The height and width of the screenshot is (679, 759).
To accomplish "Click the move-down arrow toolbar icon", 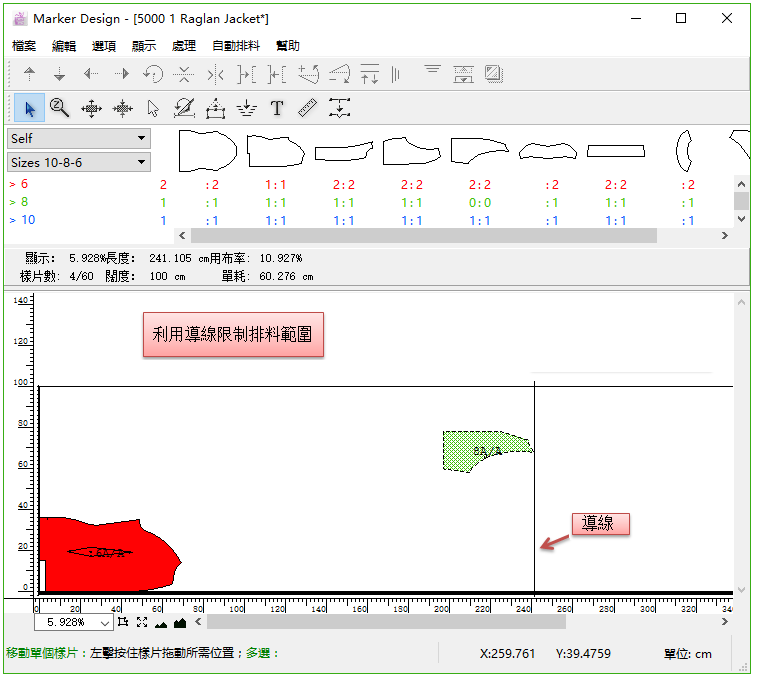I will (x=60, y=74).
